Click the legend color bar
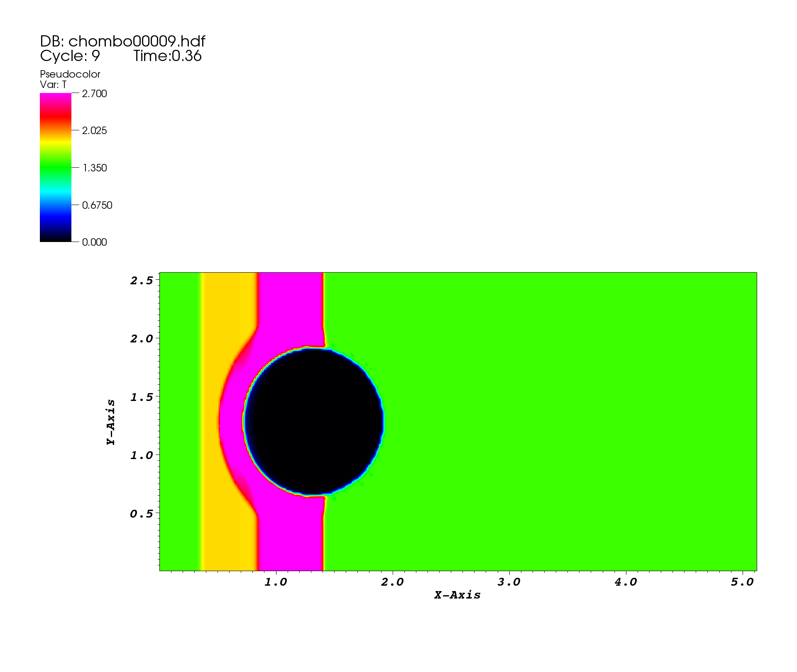The height and width of the screenshot is (672, 797). point(56,167)
